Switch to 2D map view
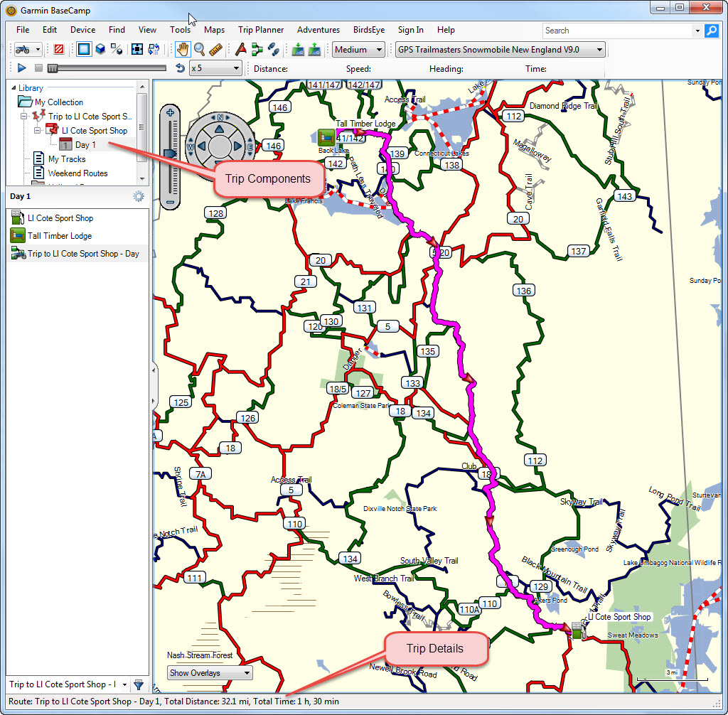The image size is (728, 715). pyautogui.click(x=84, y=49)
